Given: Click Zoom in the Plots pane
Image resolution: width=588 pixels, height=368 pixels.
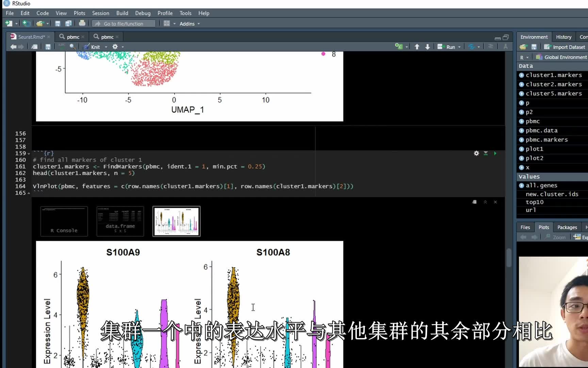Looking at the screenshot, I should coord(555,237).
